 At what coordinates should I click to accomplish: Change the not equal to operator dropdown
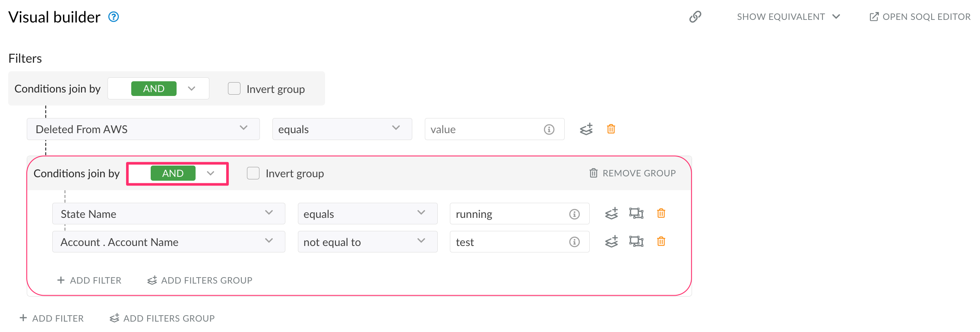coord(367,241)
